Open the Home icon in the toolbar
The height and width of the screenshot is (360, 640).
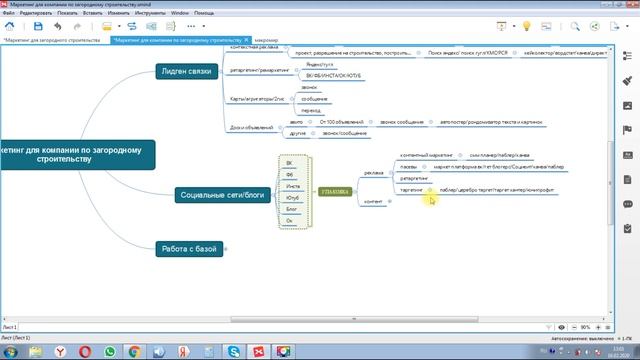click(10, 26)
